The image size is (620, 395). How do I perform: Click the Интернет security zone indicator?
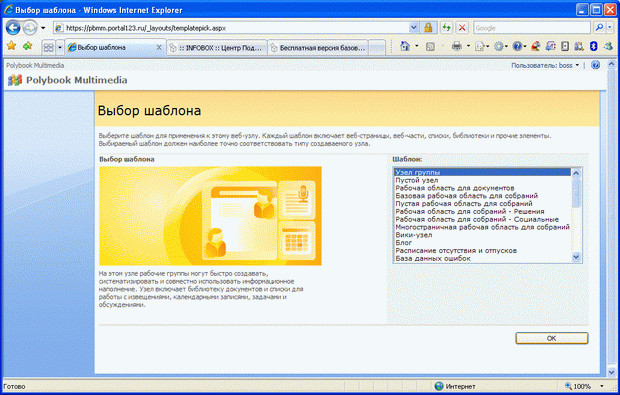(455, 386)
